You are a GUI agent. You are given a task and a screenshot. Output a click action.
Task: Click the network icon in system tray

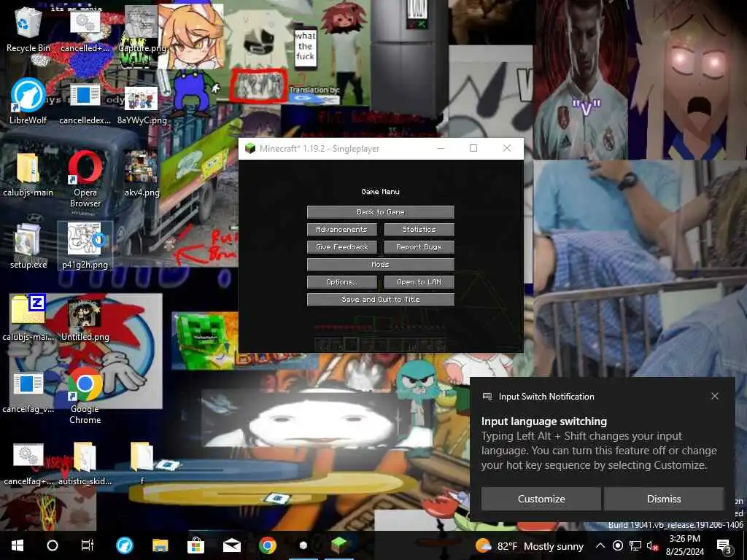635,545
